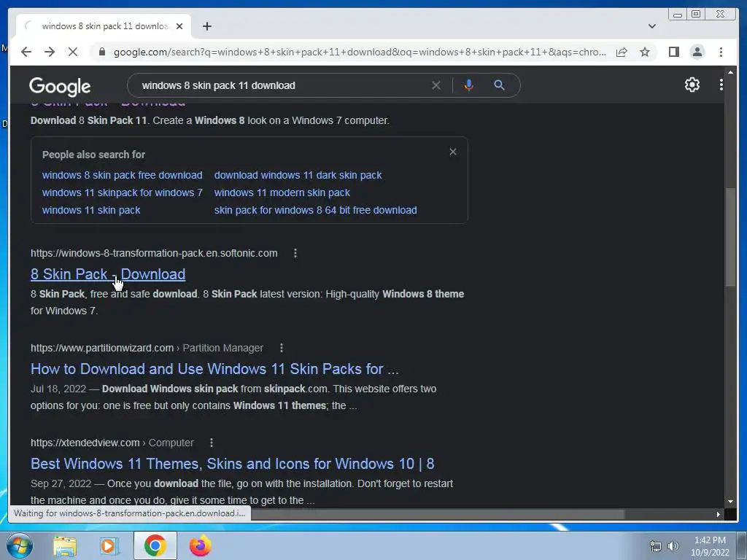
Task: Search skin pack for windows 8 64 bit
Action: pyautogui.click(x=315, y=211)
